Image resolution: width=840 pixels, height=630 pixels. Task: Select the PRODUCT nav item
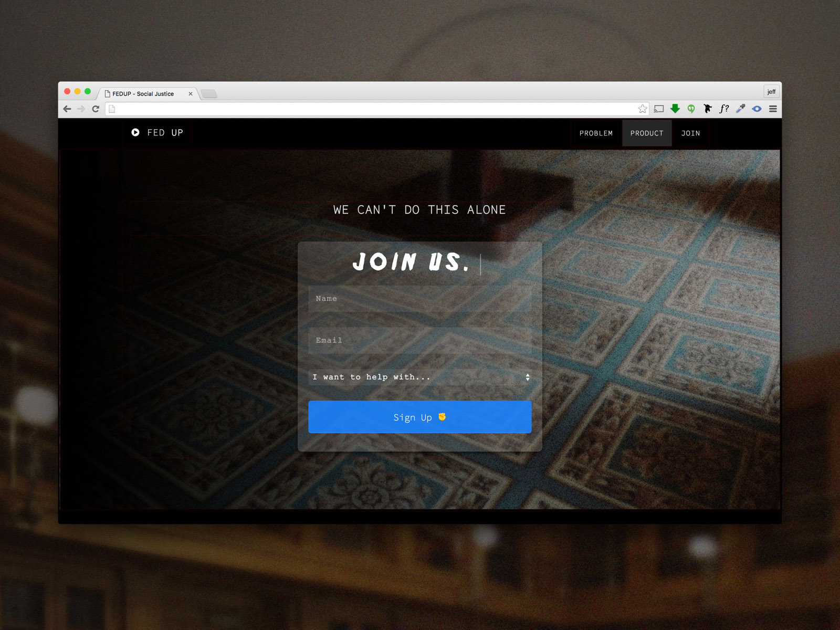coord(647,133)
